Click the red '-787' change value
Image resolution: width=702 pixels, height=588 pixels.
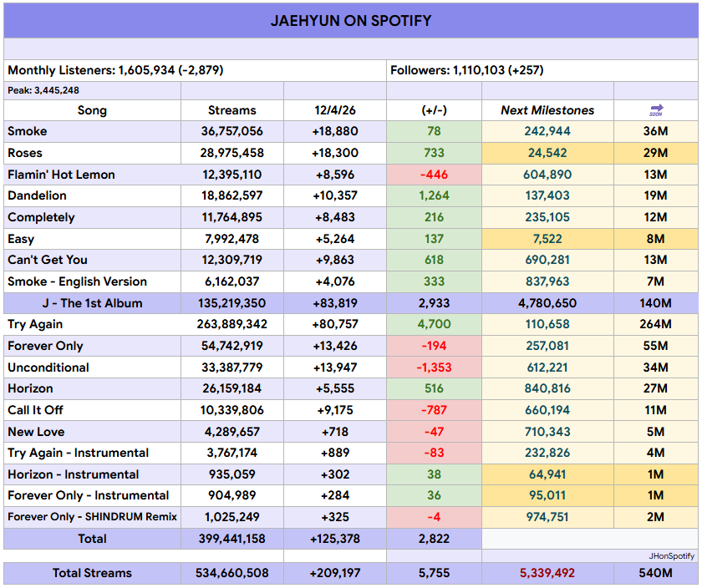(x=434, y=410)
